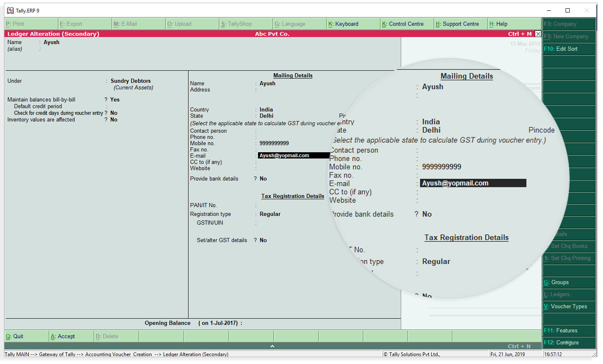603x364 pixels.
Task: Toggle Set/alter GST details No value
Action: [263, 240]
